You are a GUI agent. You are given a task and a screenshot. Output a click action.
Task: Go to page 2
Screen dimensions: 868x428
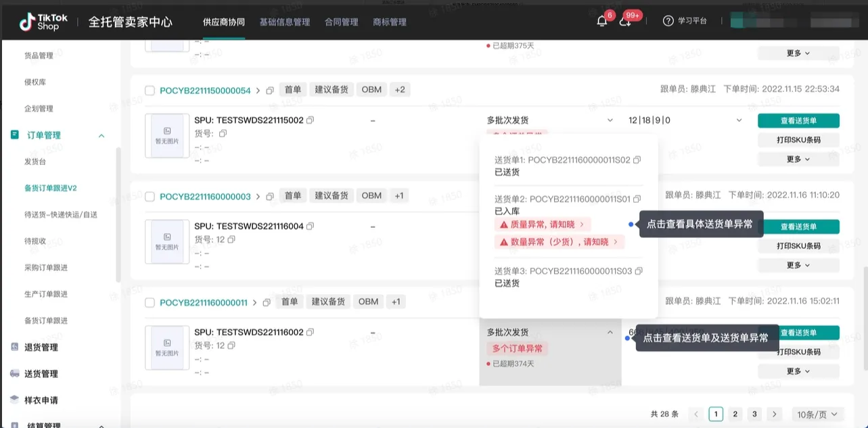pyautogui.click(x=735, y=414)
